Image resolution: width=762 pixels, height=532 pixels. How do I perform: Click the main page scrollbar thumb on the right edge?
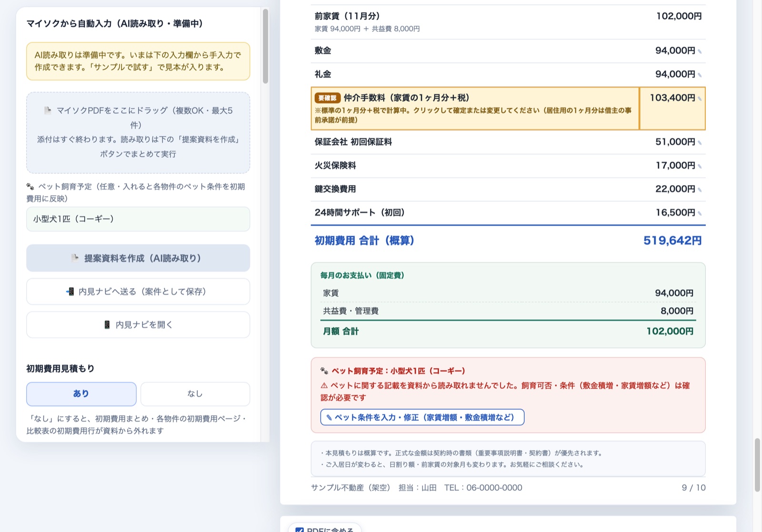[757, 465]
